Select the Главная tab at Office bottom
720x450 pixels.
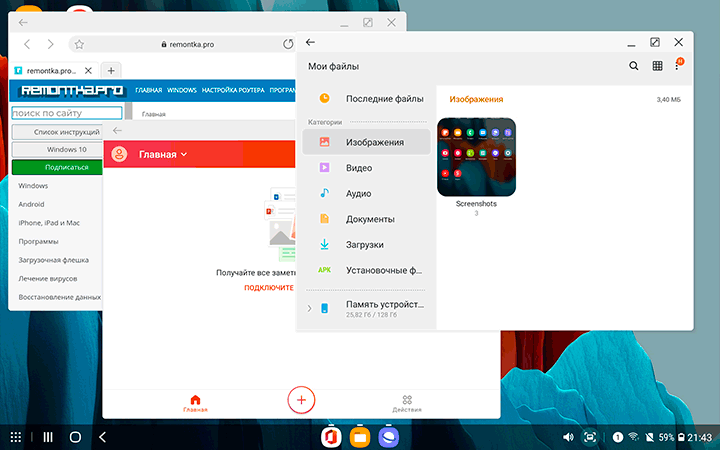point(195,403)
